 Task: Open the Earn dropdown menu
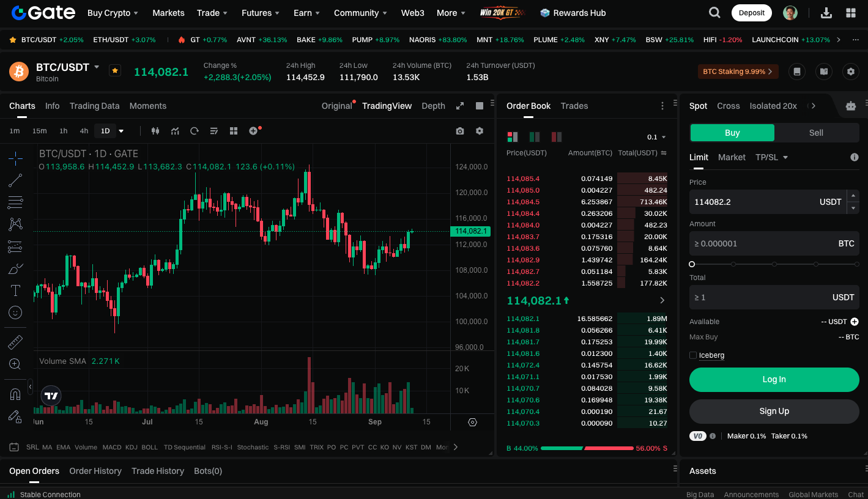(306, 13)
